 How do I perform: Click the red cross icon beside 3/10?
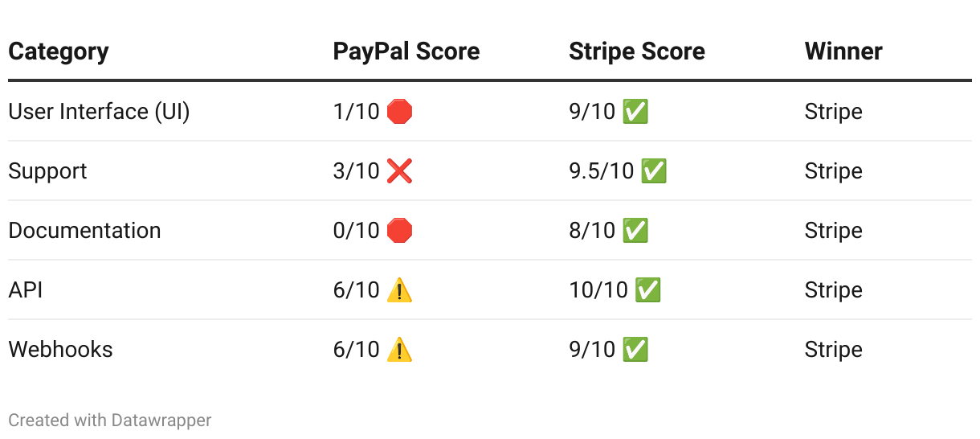click(399, 171)
